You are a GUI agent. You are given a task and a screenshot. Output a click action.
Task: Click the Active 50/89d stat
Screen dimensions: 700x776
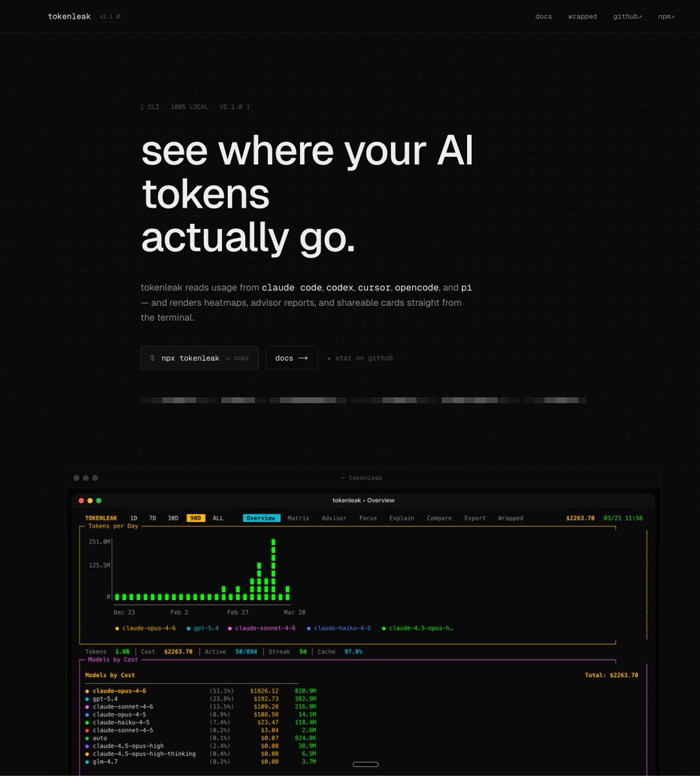click(x=230, y=652)
